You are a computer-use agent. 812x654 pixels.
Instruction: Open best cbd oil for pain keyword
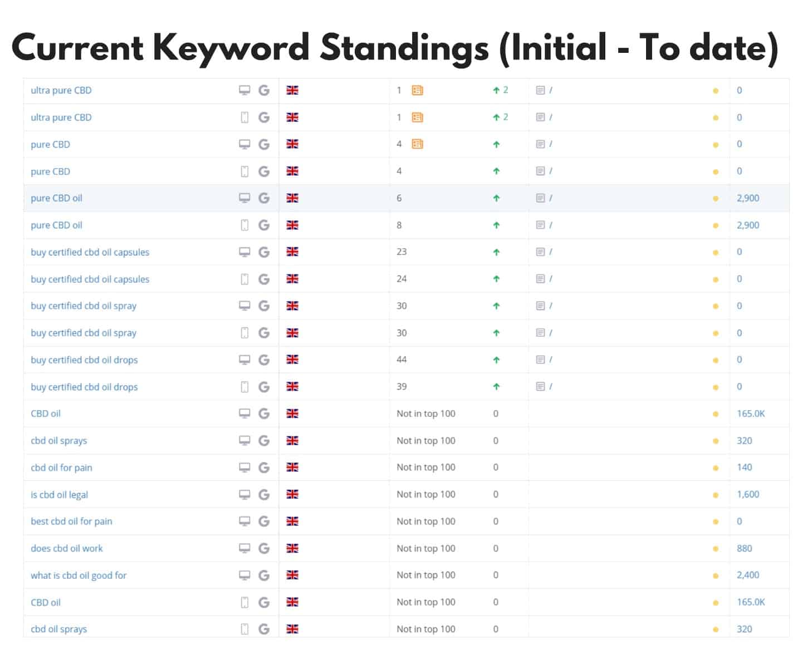pyautogui.click(x=71, y=522)
